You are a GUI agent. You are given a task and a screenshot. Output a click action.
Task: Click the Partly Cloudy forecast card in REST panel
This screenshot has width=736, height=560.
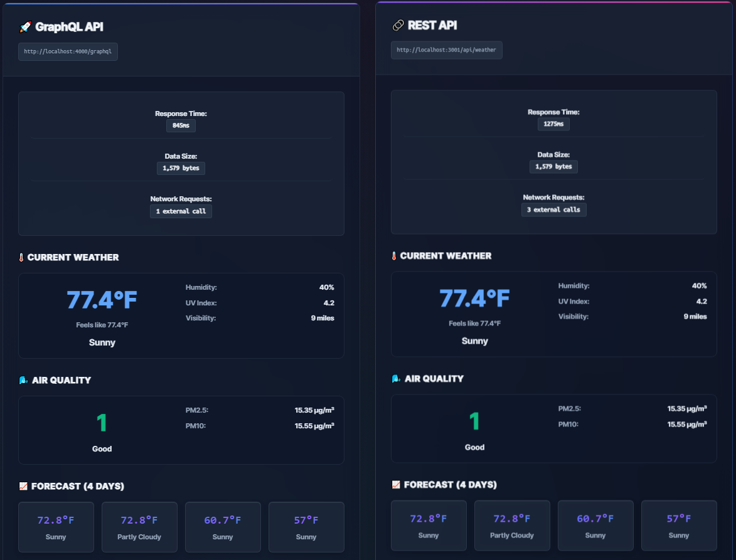tap(511, 526)
